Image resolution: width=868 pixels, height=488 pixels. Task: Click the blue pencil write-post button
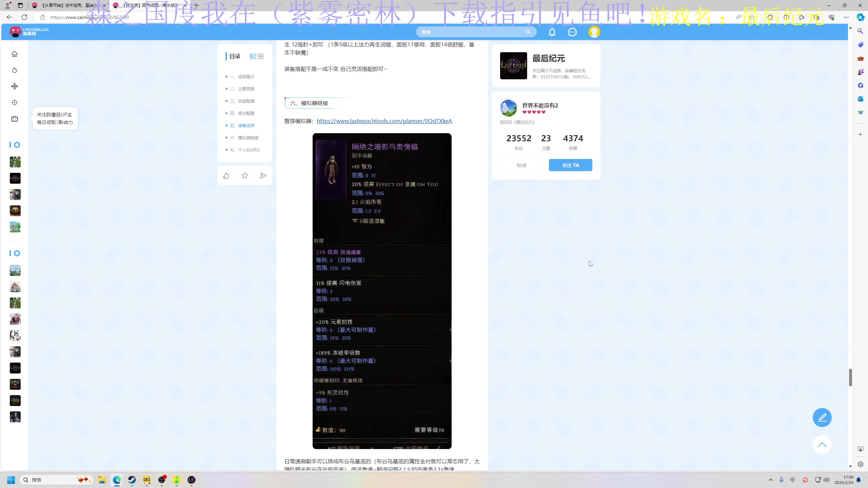tap(822, 418)
